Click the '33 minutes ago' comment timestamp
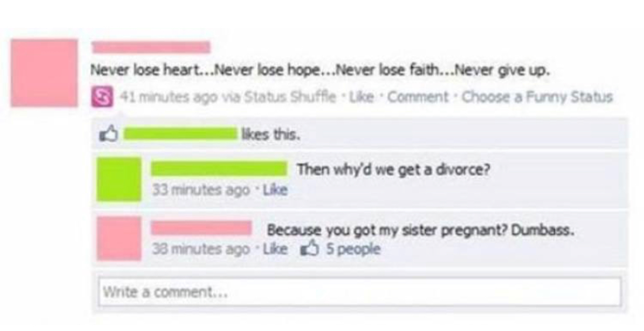The height and width of the screenshot is (331, 644). tap(201, 190)
